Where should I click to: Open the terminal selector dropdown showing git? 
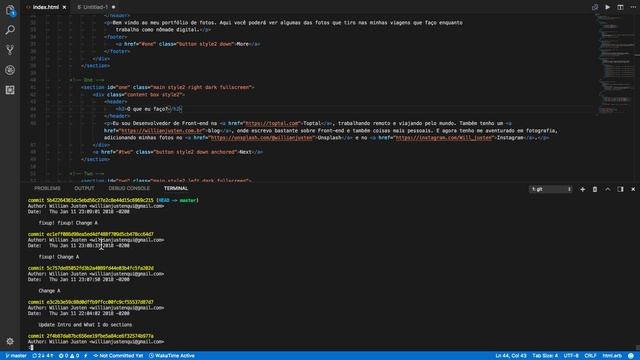pyautogui.click(x=551, y=189)
